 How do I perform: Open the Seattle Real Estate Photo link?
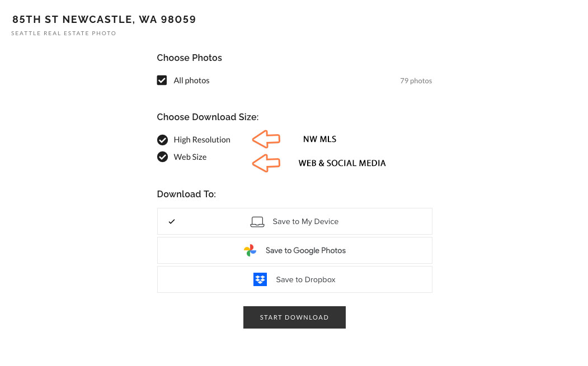pos(64,34)
